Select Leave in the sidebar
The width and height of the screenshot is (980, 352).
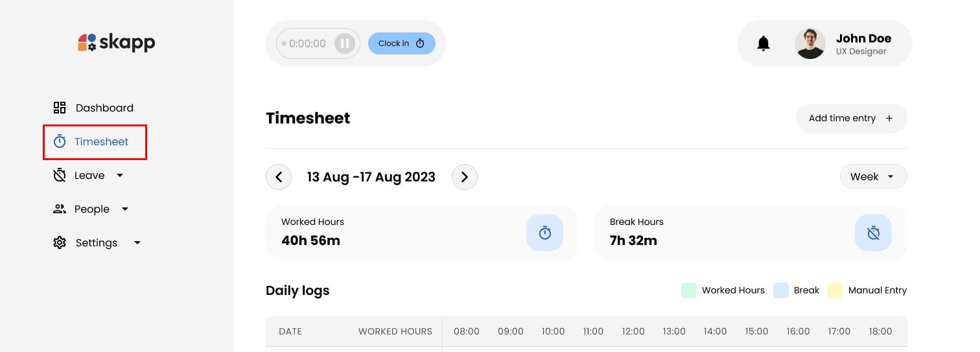click(89, 175)
